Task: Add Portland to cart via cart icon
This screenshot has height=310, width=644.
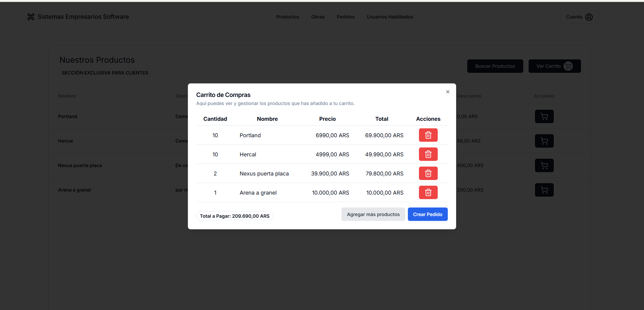Action: pos(544,116)
